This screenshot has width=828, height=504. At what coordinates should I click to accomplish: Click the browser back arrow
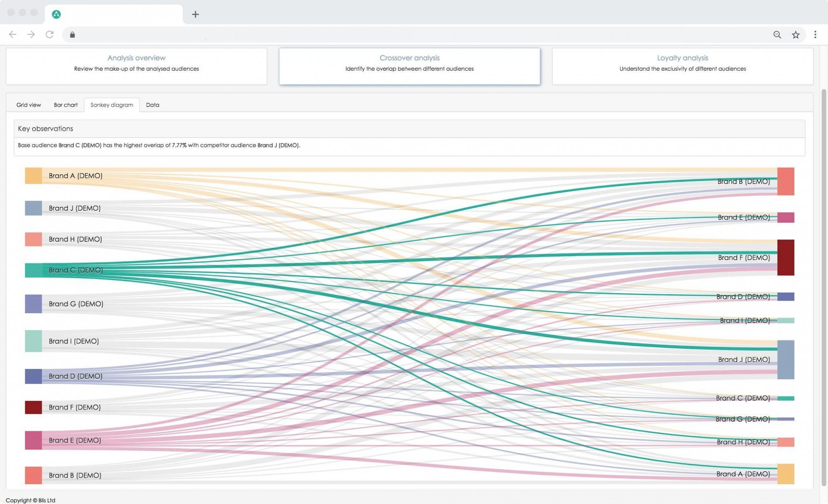(12, 34)
